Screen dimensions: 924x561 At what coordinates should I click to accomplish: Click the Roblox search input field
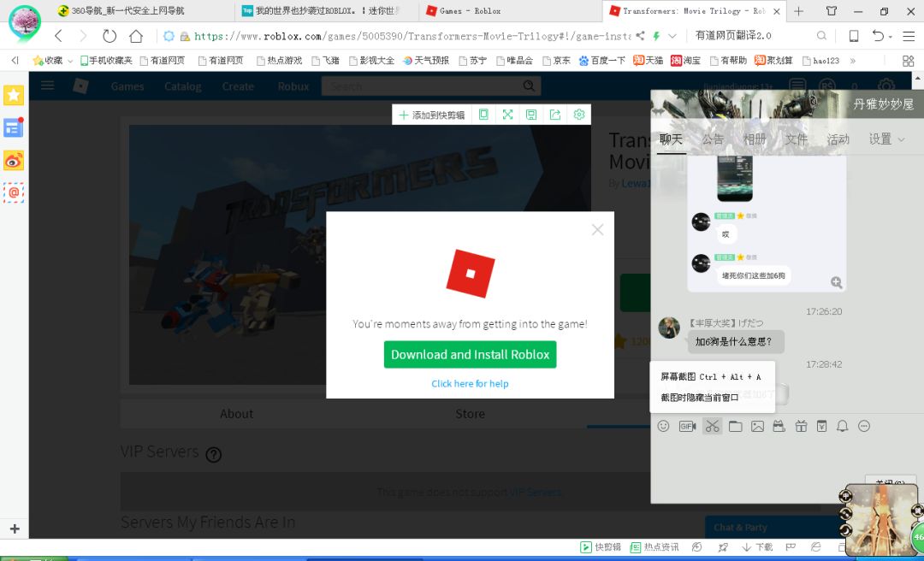point(423,86)
